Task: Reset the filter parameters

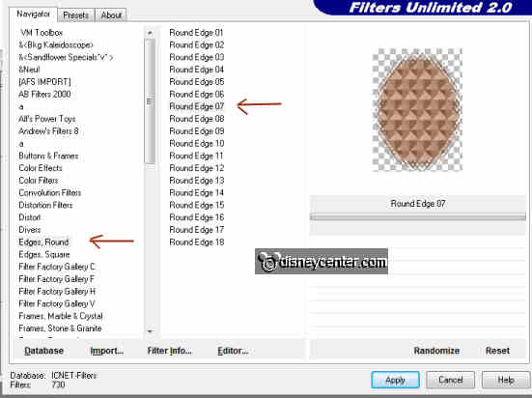Action: [x=497, y=351]
